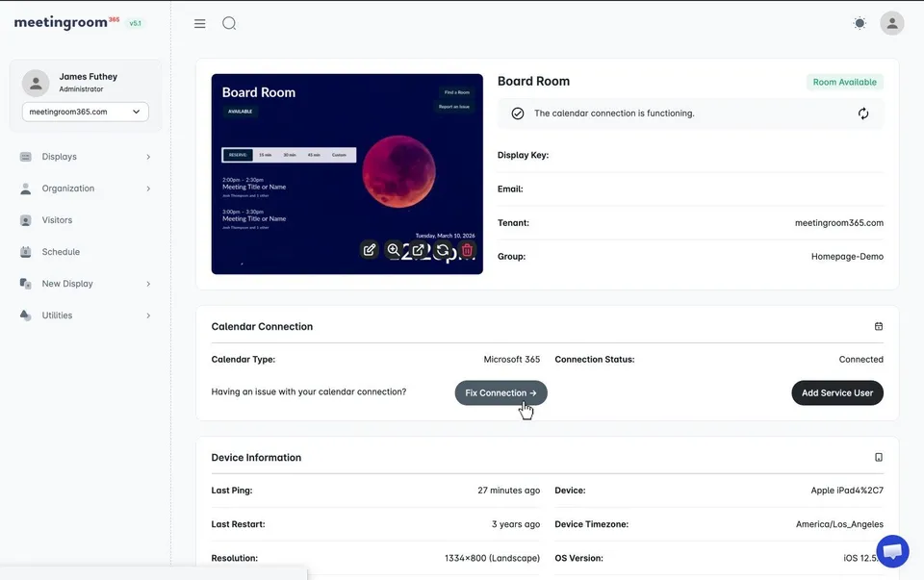Click the v5.1 version badge
Viewport: 924px width, 580px height.
point(136,23)
